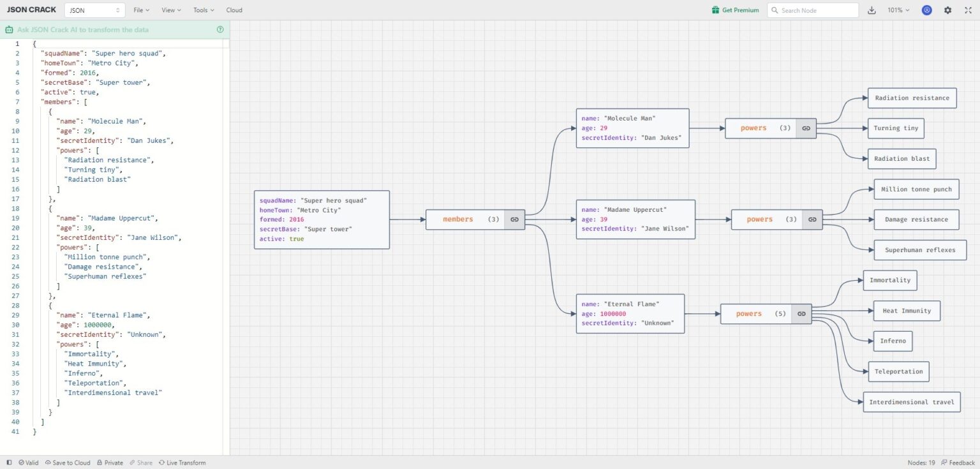Open the JSON format dropdown

pyautogui.click(x=94, y=10)
